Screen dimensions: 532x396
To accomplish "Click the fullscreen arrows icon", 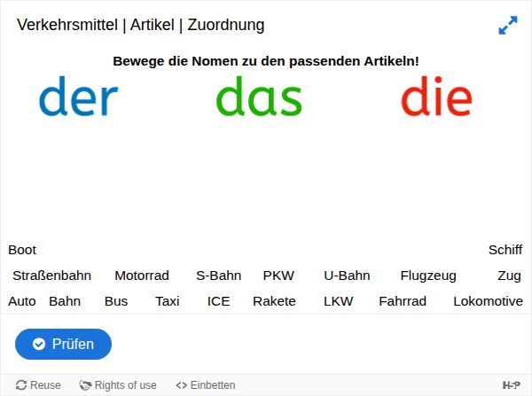I will [507, 26].
